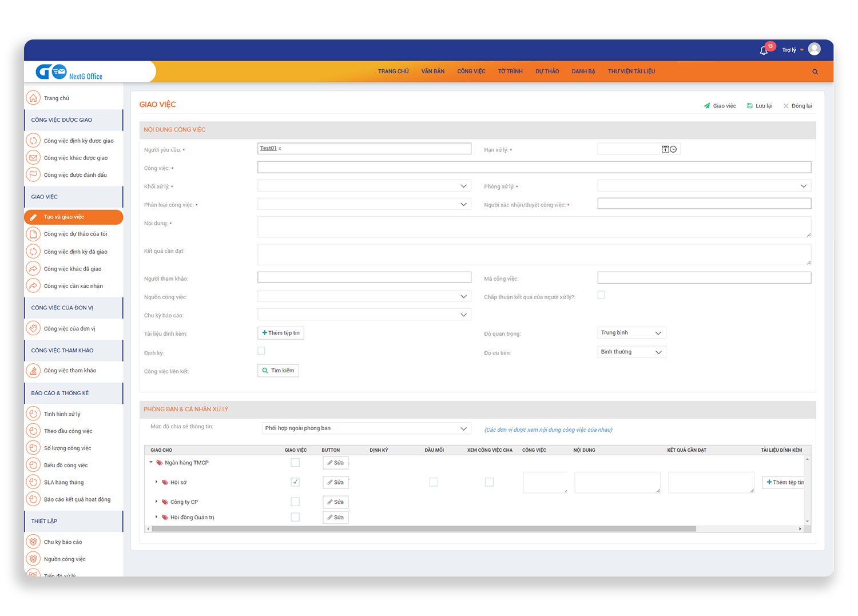Select Tạo và giao việc in sidebar
The image size is (858, 616).
tap(74, 217)
